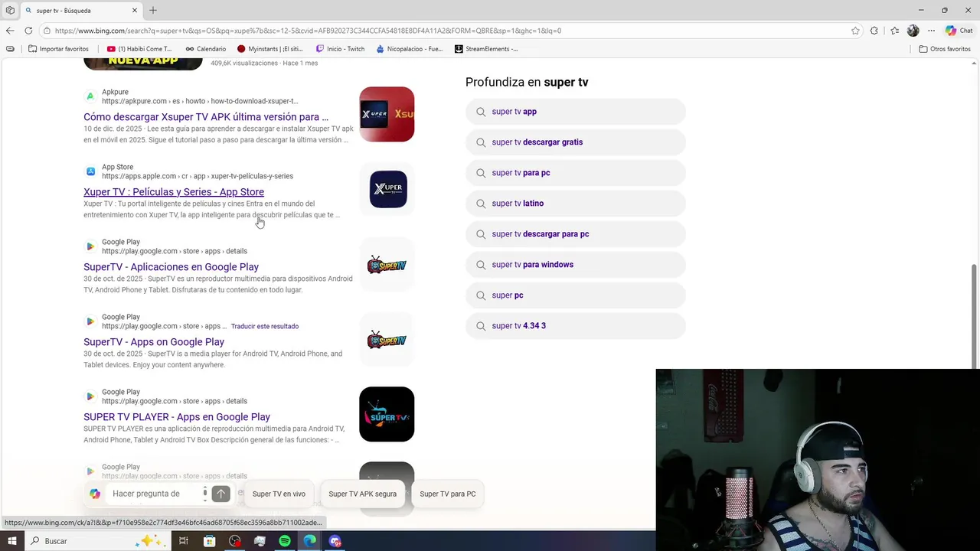Open Microsoft Store from taskbar
The height and width of the screenshot is (551, 980).
click(x=209, y=541)
